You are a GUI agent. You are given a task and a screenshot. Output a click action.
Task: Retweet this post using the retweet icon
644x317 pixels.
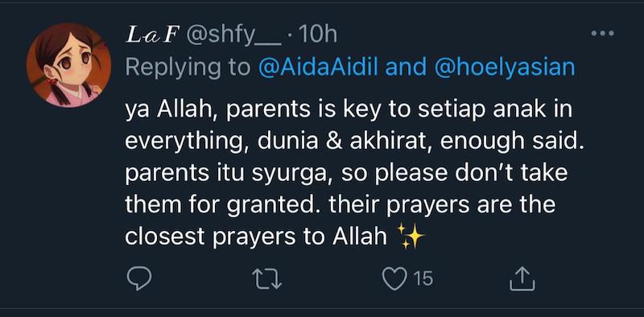(x=267, y=280)
